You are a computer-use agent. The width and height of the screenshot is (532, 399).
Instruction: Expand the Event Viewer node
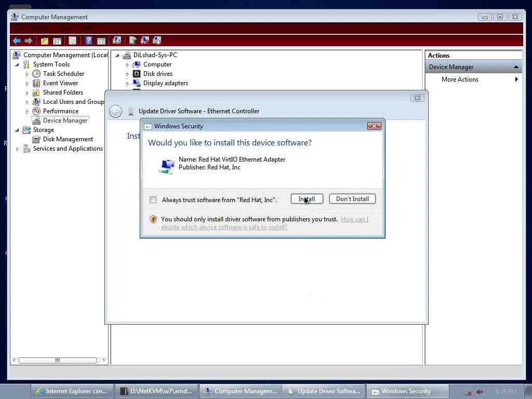point(27,84)
